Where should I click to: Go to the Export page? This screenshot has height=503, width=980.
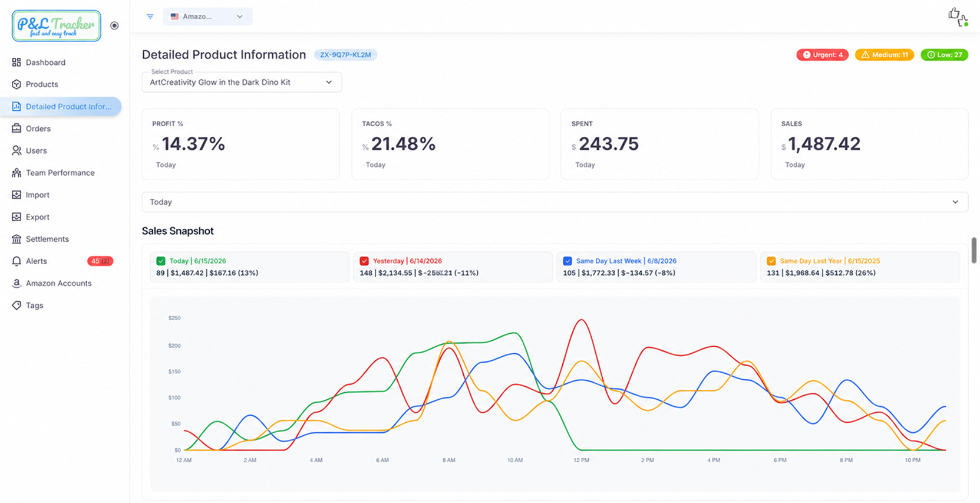point(38,217)
